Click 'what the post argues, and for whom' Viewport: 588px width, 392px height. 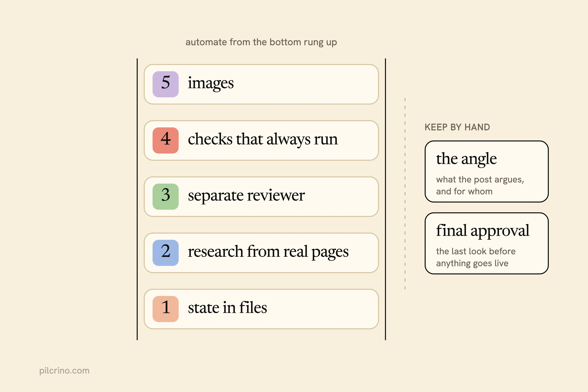480,186
